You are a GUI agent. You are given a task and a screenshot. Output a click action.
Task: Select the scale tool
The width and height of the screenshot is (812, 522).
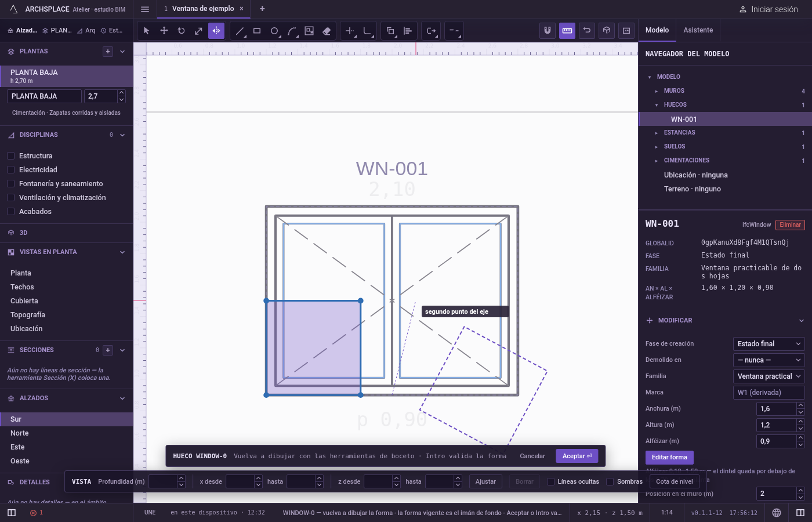coord(199,31)
